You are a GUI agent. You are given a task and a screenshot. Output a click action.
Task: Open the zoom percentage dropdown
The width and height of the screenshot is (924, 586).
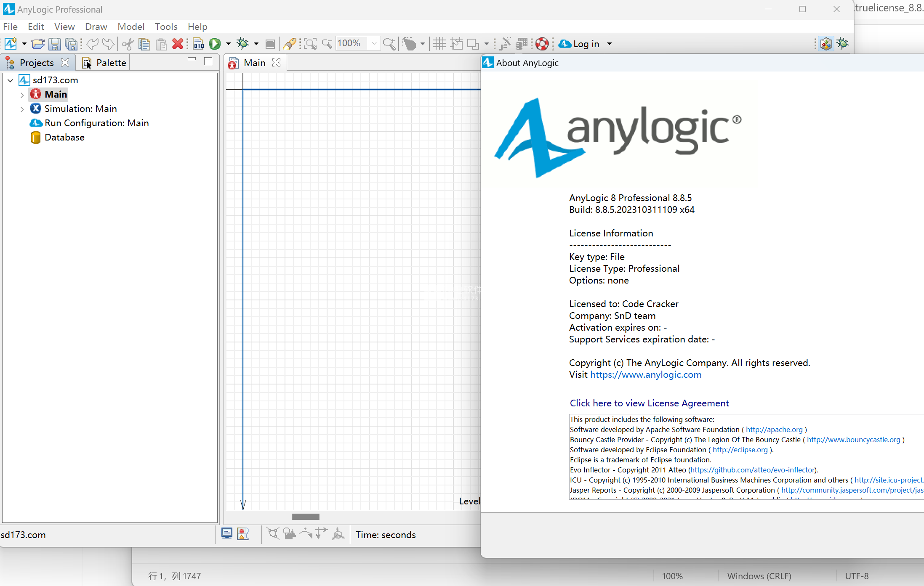(x=374, y=43)
